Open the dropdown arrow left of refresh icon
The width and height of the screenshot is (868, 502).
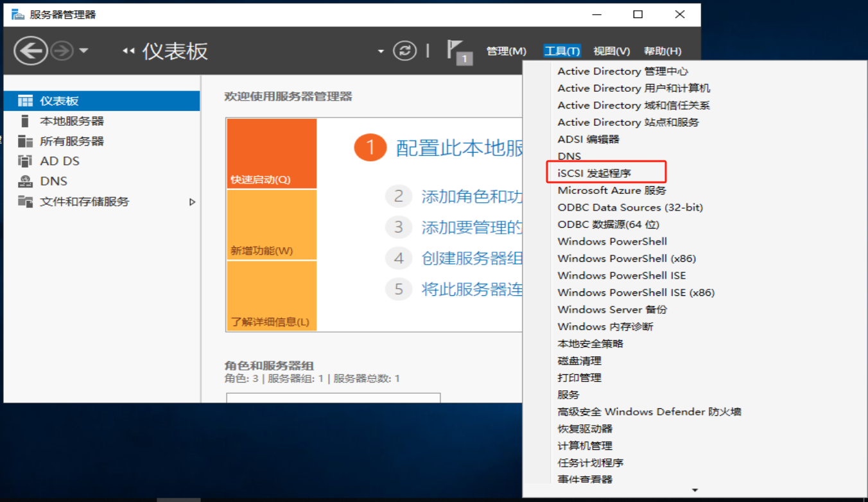click(x=381, y=51)
